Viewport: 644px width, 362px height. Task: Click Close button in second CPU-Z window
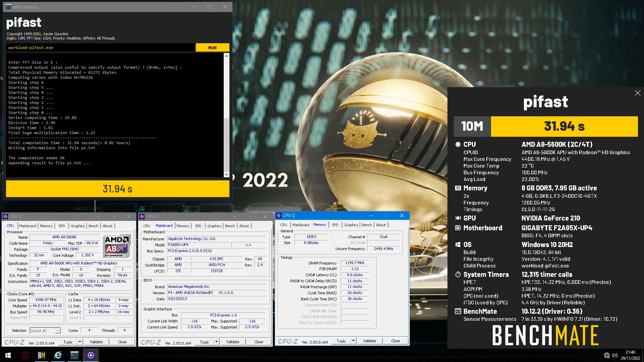pyautogui.click(x=259, y=342)
